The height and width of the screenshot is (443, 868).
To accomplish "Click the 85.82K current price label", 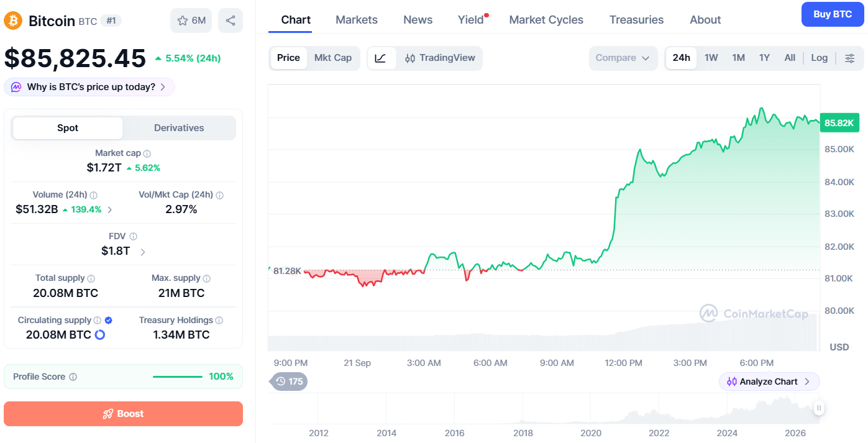I will (x=839, y=122).
